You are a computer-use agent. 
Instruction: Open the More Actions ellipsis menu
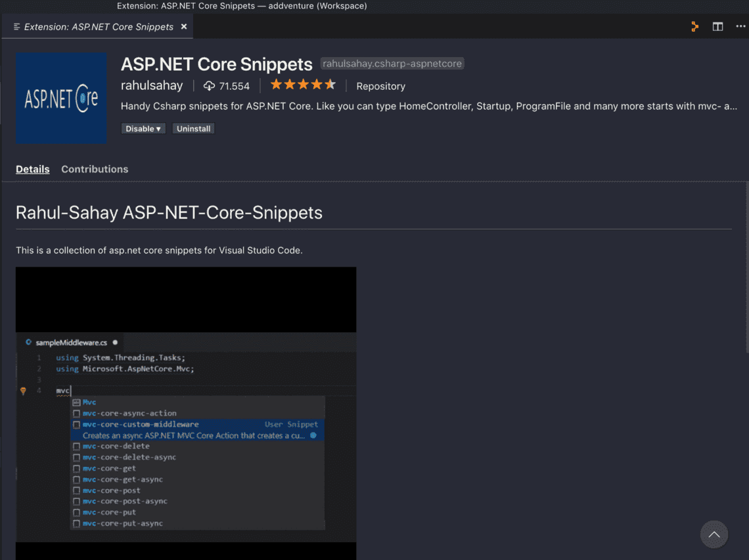[x=740, y=26]
